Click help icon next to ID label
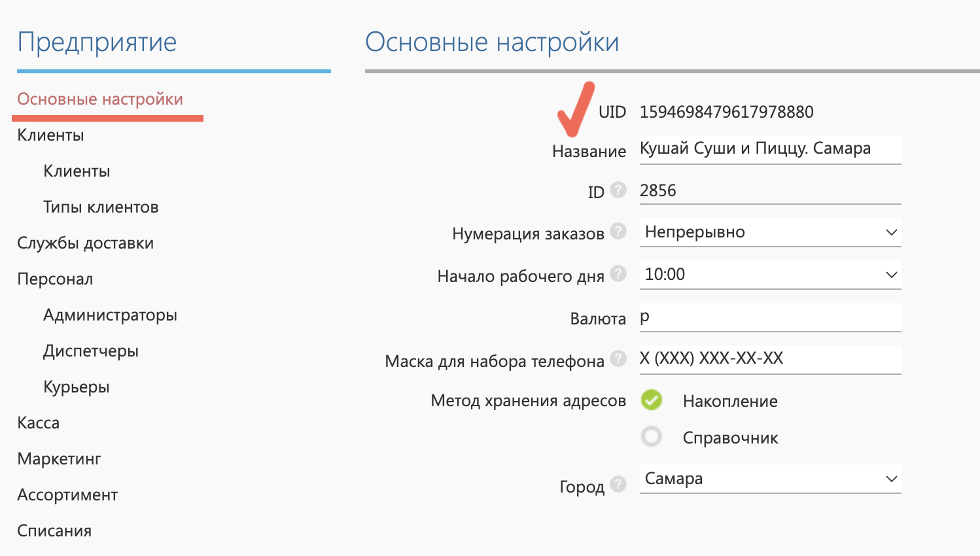 [x=618, y=190]
